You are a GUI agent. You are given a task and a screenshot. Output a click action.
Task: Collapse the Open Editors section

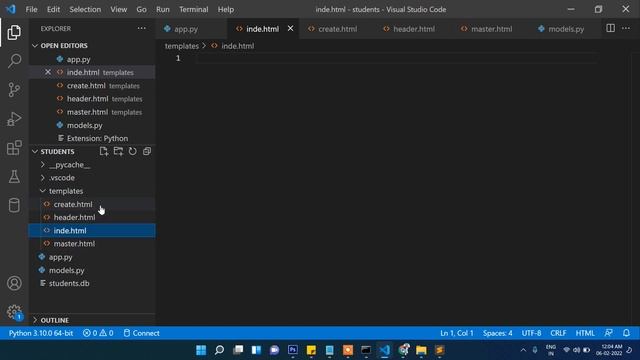coord(35,46)
